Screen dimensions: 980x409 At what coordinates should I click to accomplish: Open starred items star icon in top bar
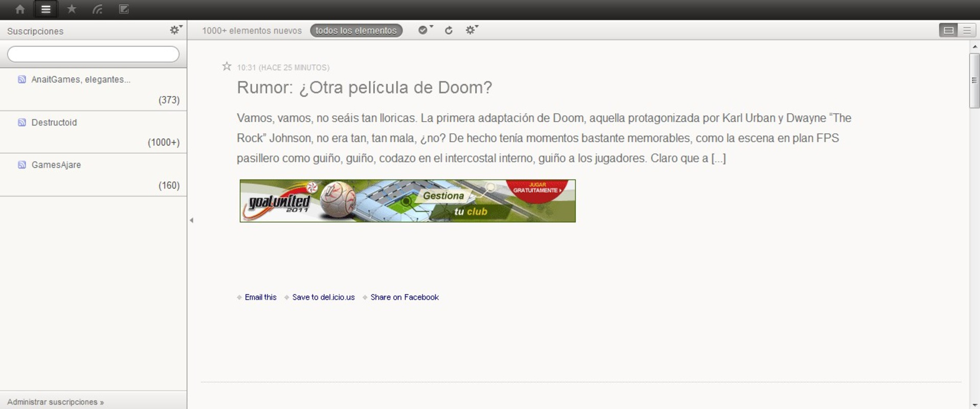tap(72, 9)
